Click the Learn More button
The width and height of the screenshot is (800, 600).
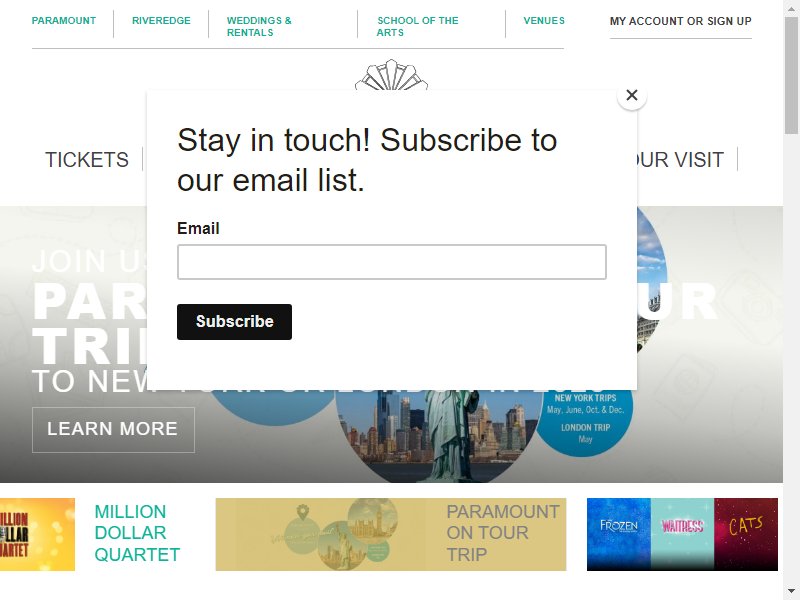(x=113, y=430)
